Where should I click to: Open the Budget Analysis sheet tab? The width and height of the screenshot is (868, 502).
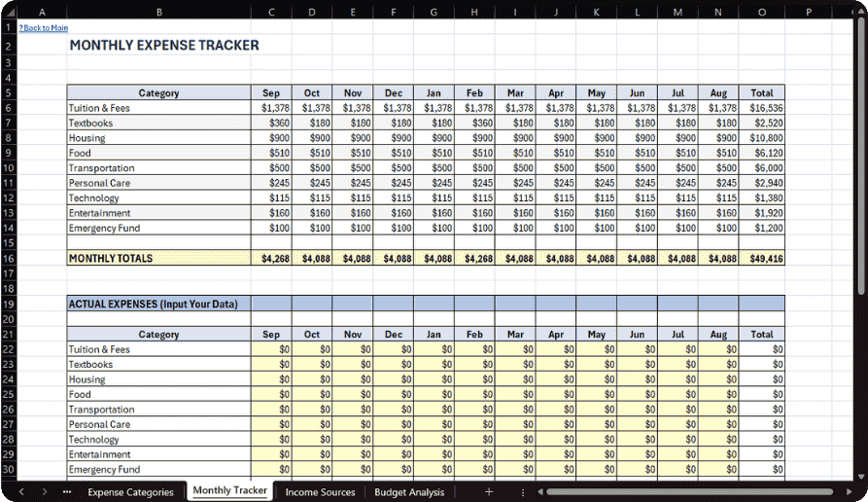point(409,492)
